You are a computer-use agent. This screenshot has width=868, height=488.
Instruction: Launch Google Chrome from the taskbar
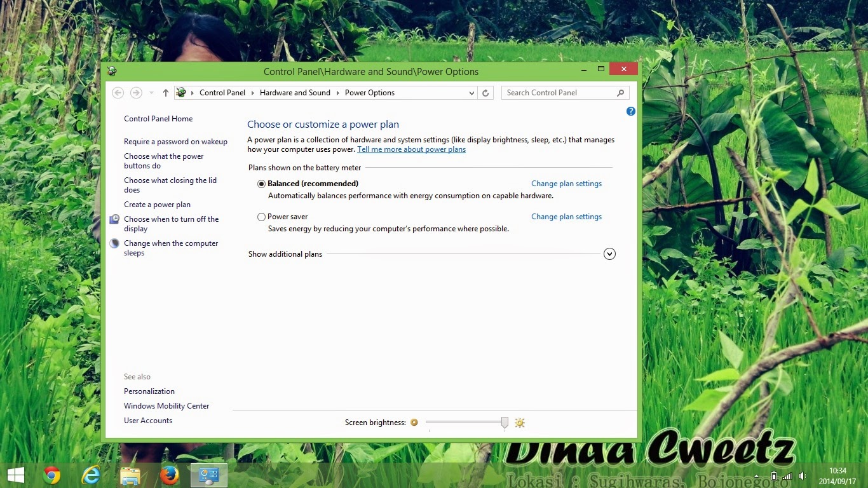(x=51, y=475)
